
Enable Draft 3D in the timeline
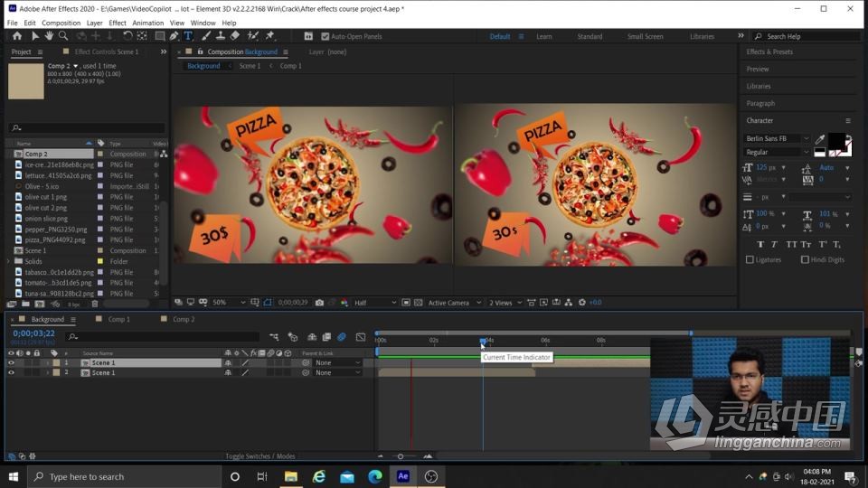[293, 336]
